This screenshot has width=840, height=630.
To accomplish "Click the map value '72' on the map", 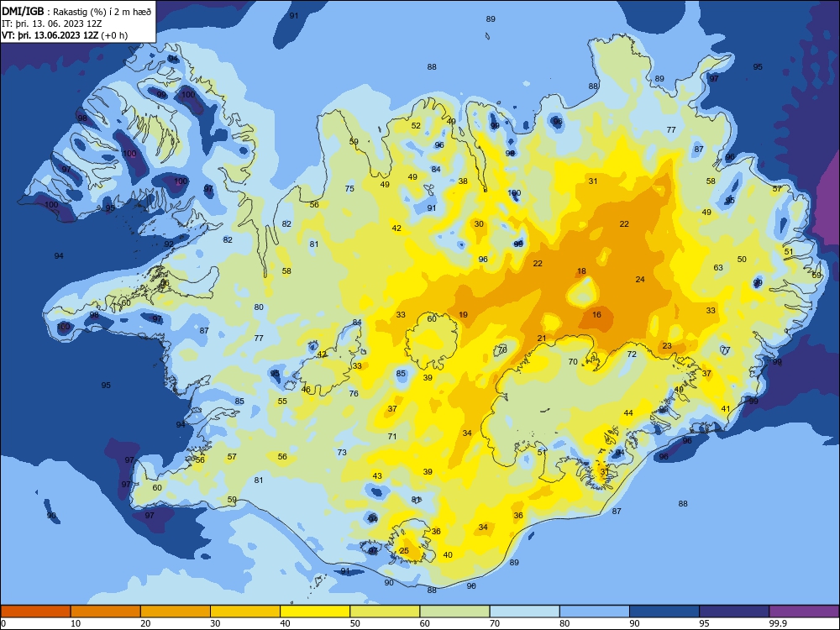I will (x=633, y=354).
